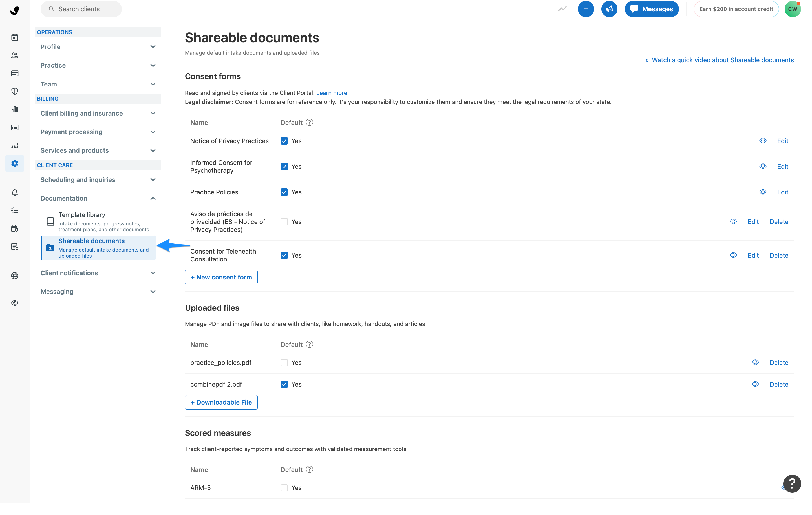The image size is (812, 515).
Task: Expand Client notifications section
Action: (98, 273)
